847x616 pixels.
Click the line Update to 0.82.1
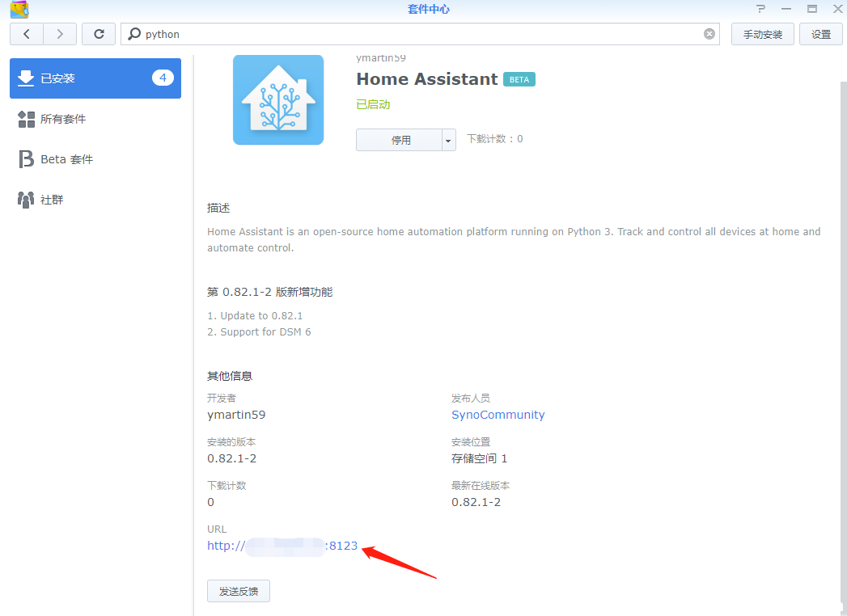click(x=255, y=316)
